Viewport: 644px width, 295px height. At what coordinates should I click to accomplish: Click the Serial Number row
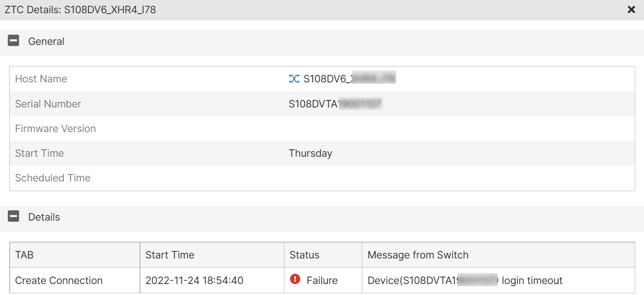point(48,103)
